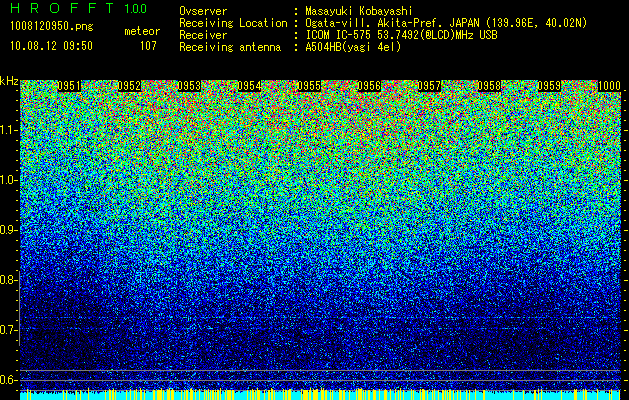
Task: Click the 0.8 frequency axis label
Action: point(8,280)
